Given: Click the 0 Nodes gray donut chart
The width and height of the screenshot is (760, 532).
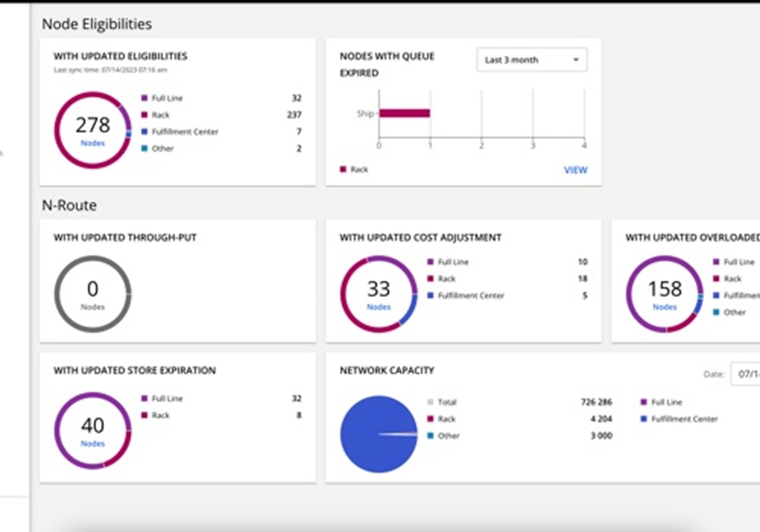Looking at the screenshot, I should point(92,294).
